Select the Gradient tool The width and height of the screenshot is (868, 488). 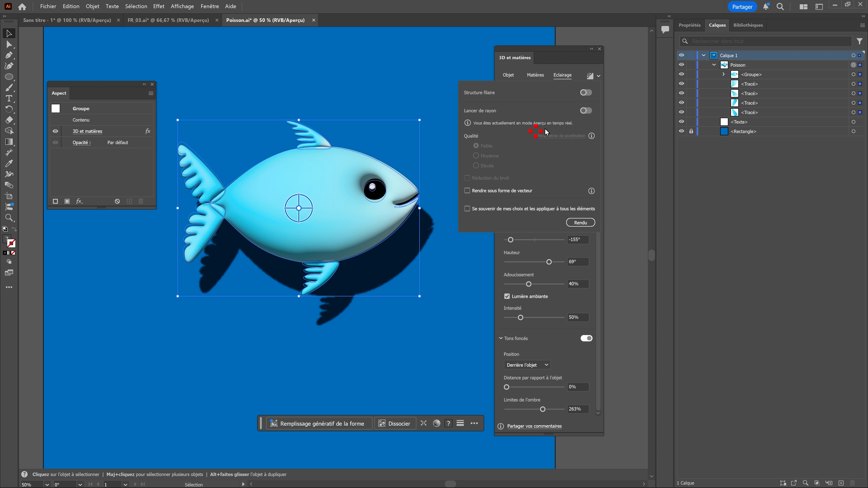click(9, 142)
